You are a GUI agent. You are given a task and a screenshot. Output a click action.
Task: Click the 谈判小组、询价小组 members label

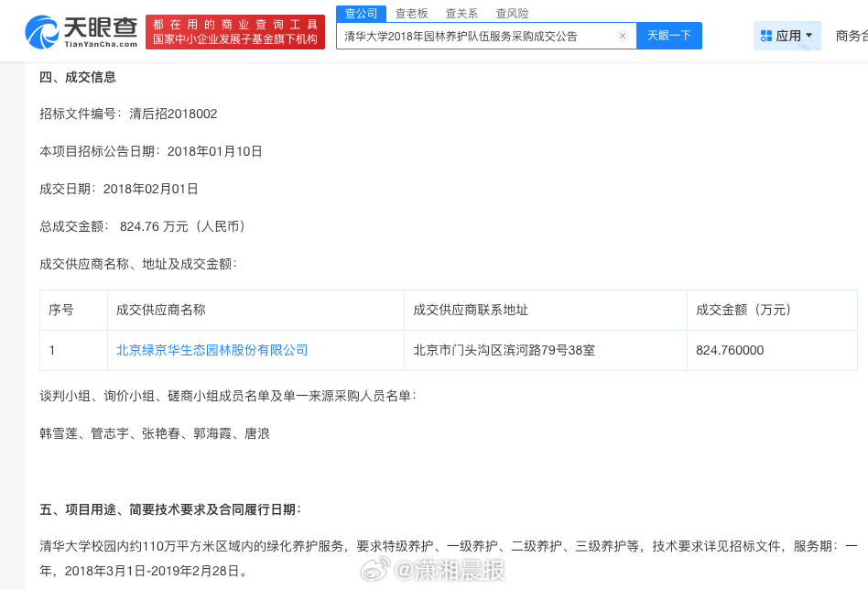coord(228,396)
